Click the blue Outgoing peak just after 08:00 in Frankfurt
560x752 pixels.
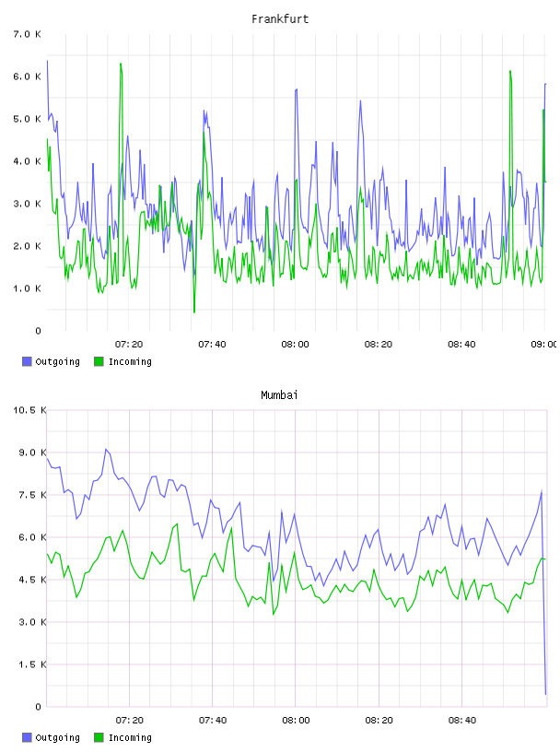[x=297, y=89]
